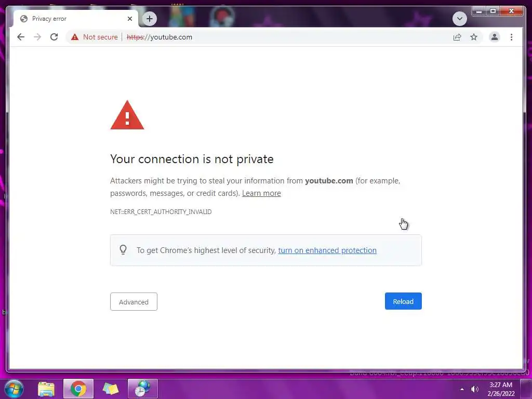
Task: Click the Your connection is not private heading
Action: point(192,159)
